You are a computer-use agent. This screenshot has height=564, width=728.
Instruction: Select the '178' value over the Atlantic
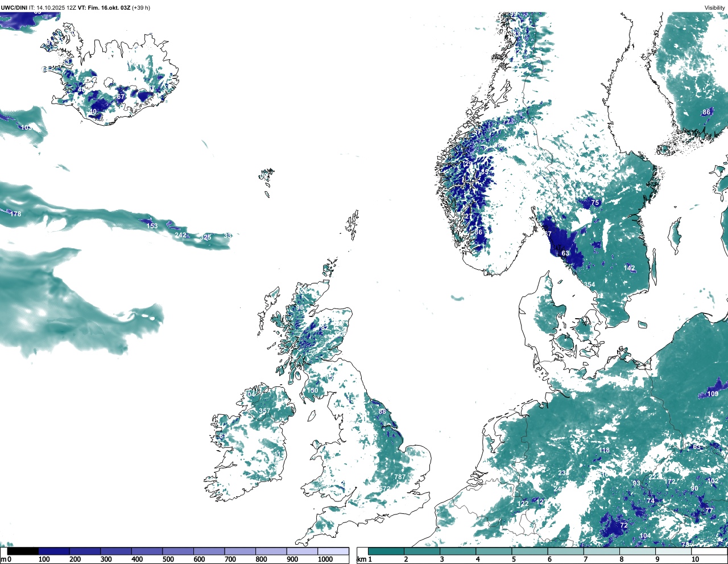click(15, 214)
